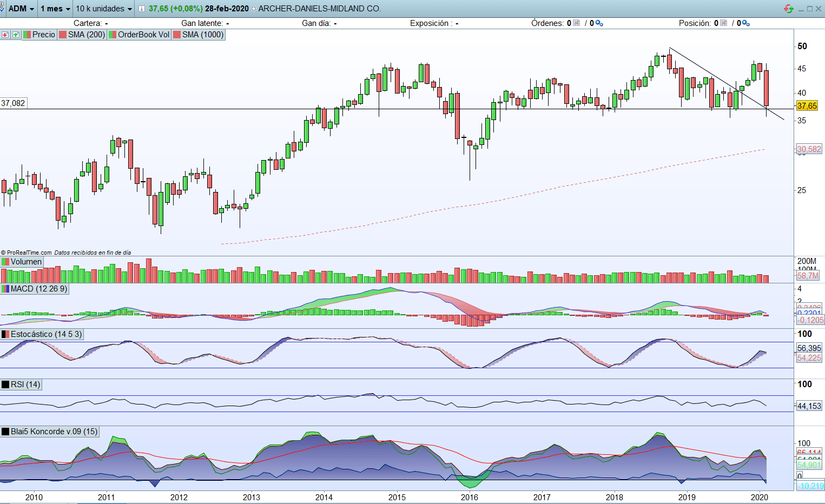Click the 28-feb-2020 date text
Viewport: 825px width, 504px height.
pos(227,9)
